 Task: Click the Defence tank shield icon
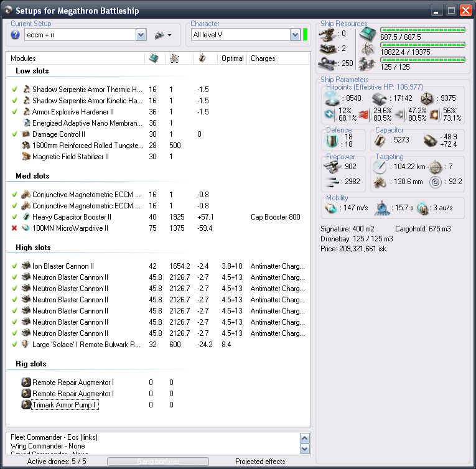(x=332, y=141)
